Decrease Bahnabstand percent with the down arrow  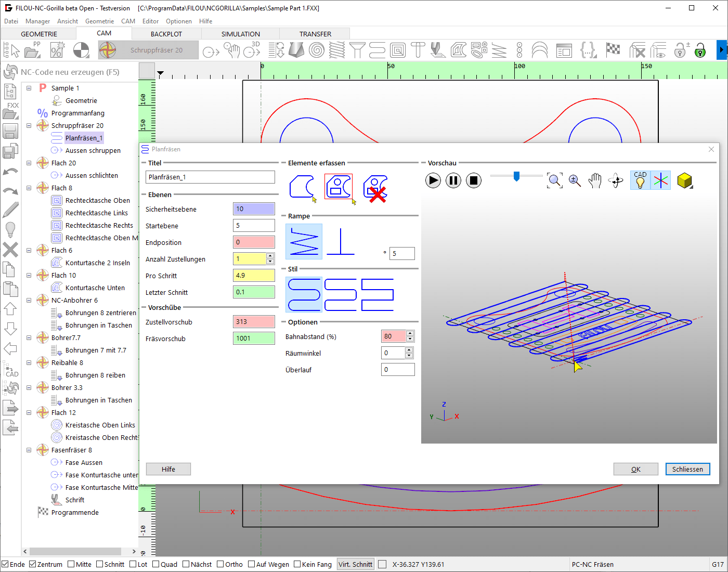(x=410, y=339)
